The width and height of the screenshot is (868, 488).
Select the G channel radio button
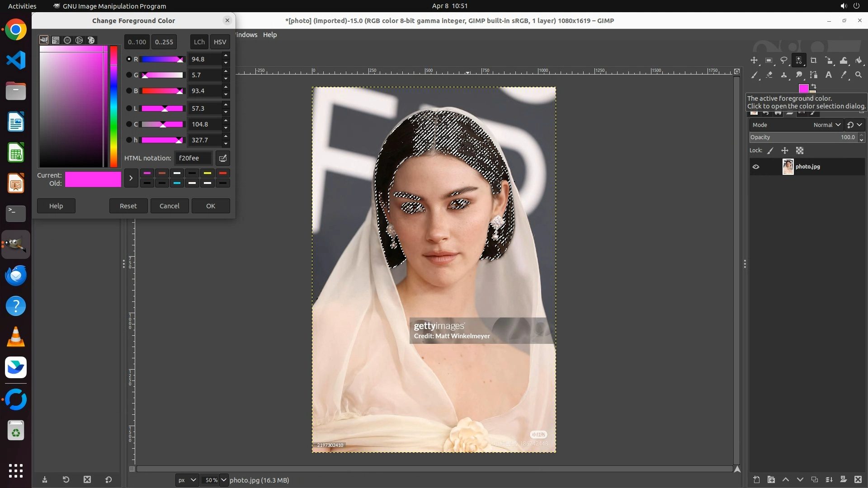pos(129,75)
